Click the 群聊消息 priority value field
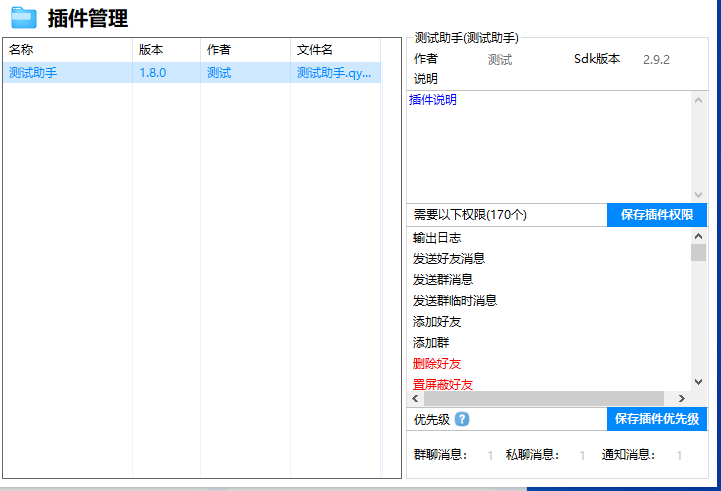This screenshot has height=491, width=721. click(x=490, y=456)
